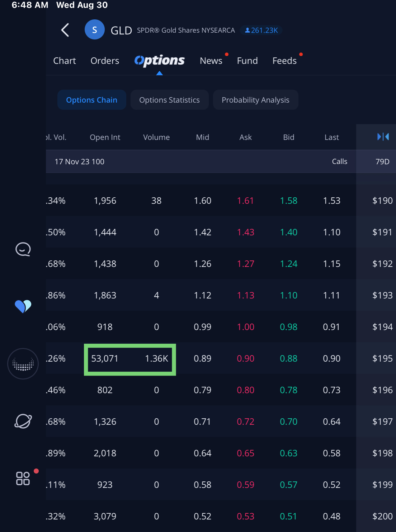Select the $195 strike price row
Viewport: 396px width, 532px height.
[382, 358]
